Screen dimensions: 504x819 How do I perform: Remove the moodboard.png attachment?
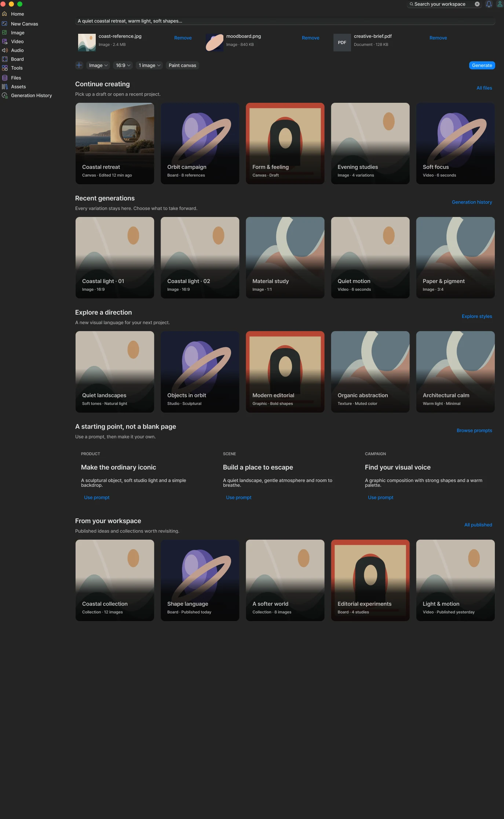coord(311,38)
